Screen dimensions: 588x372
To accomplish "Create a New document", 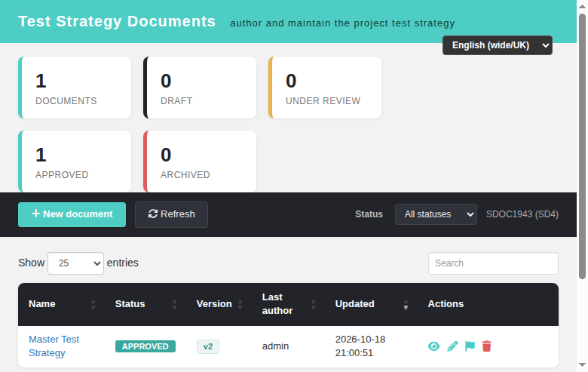I will 72,214.
